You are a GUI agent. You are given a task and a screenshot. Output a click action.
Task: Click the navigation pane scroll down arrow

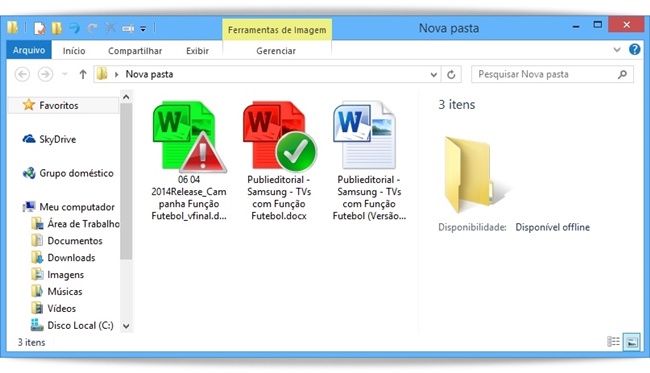pyautogui.click(x=126, y=326)
